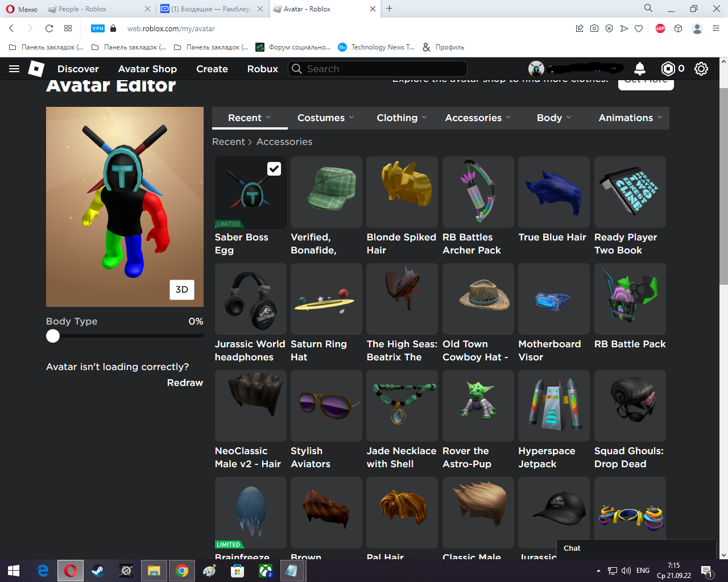The image size is (728, 582).
Task: Close the Avatar - Roblox tab
Action: 373,9
